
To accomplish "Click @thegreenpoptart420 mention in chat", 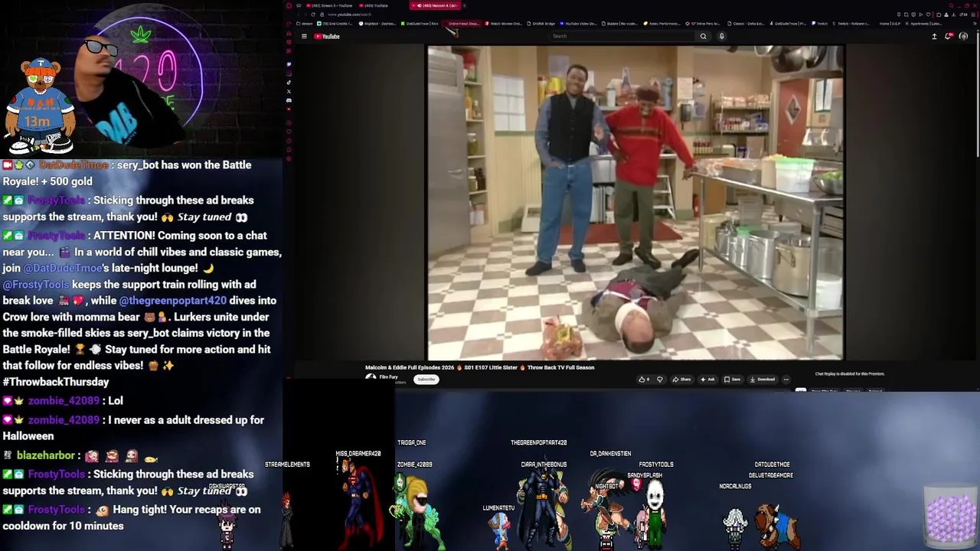I will click(x=173, y=300).
